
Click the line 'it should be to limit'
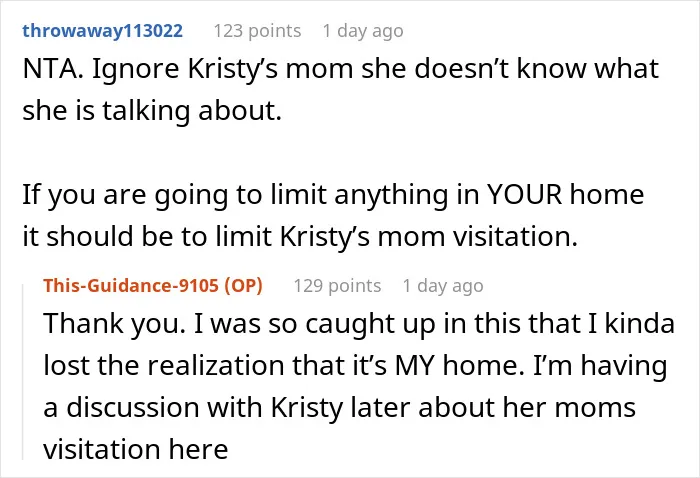tap(300, 237)
